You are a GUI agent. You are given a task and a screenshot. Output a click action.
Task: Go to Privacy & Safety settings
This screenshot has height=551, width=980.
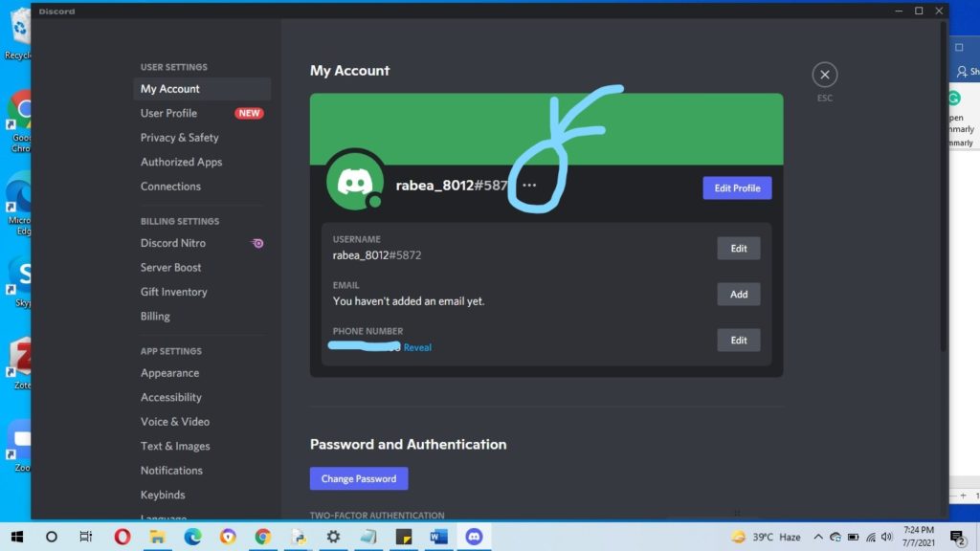point(202,138)
